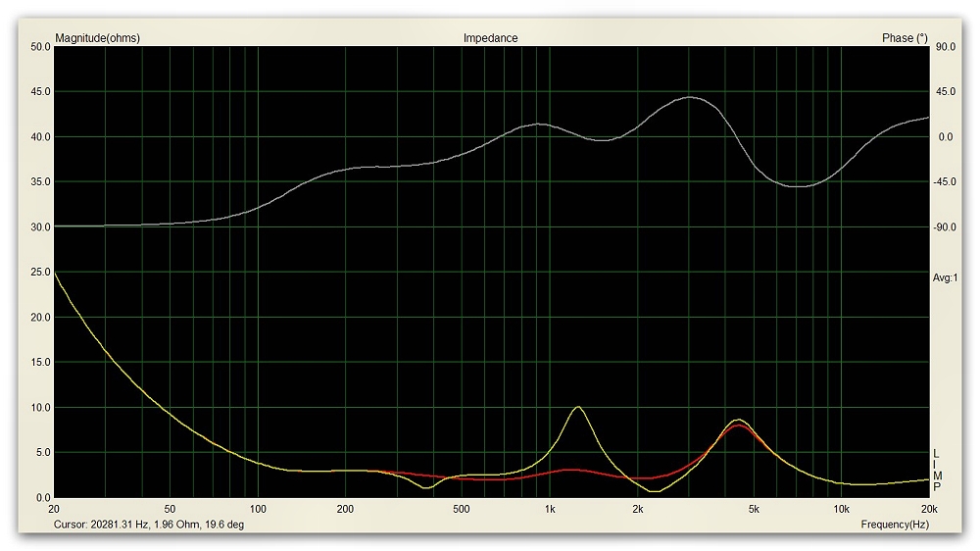The image size is (980, 551).
Task: Click the gray phase curve maximum near 3 kHz
Action: click(x=690, y=97)
